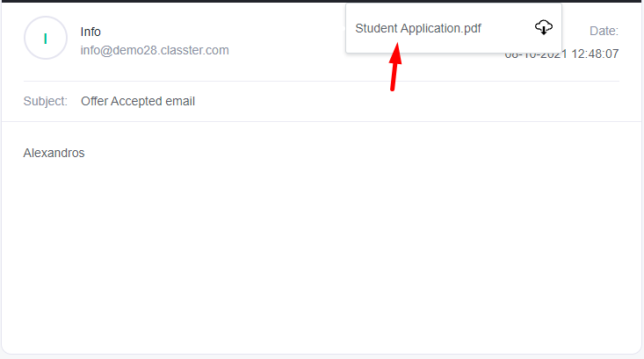
Task: Select the sender name Info
Action: (90, 32)
